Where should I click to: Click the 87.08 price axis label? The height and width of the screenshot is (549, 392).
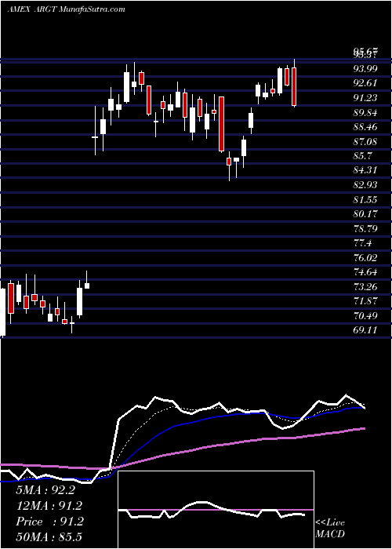(x=365, y=142)
